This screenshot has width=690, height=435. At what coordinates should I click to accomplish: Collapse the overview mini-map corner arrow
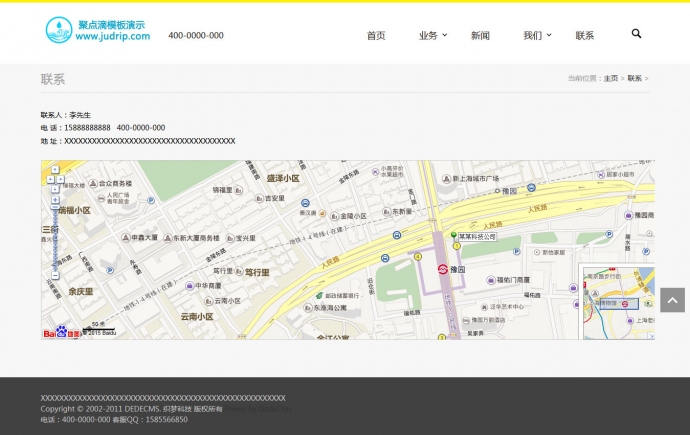651,336
